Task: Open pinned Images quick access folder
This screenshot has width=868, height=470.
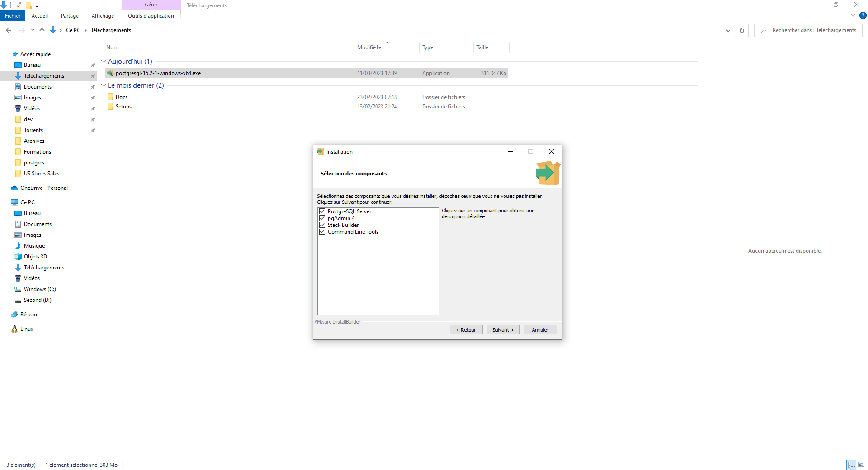Action: 33,98
